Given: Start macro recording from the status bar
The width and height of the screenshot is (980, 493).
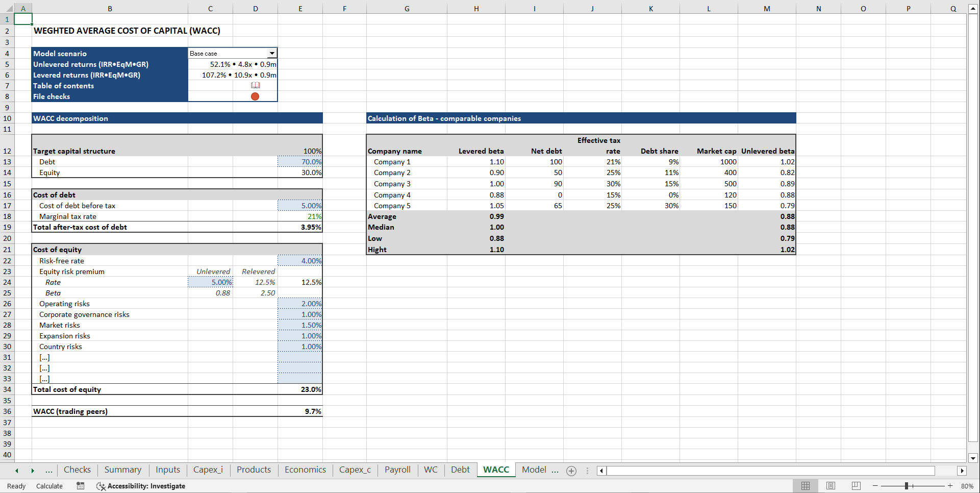Looking at the screenshot, I should coord(80,486).
